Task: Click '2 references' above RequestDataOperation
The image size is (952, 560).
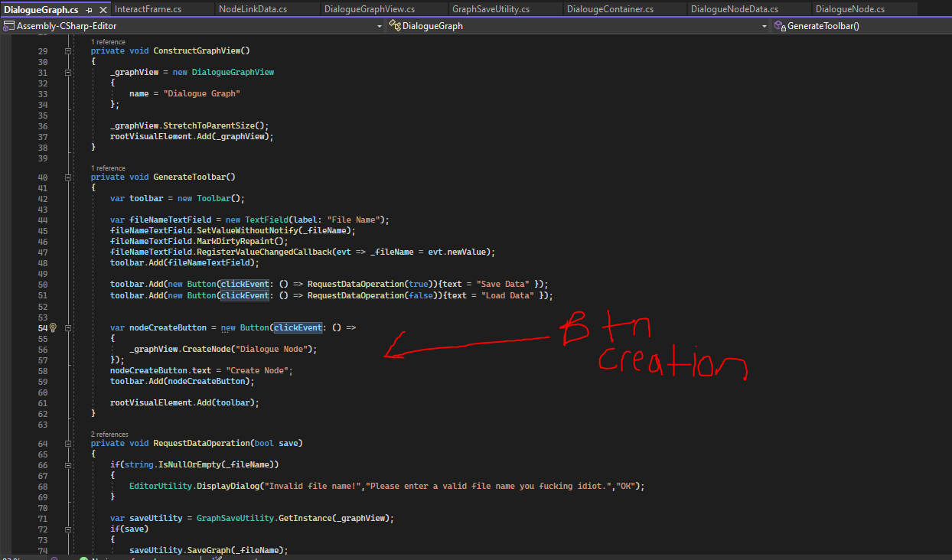Action: pos(110,434)
